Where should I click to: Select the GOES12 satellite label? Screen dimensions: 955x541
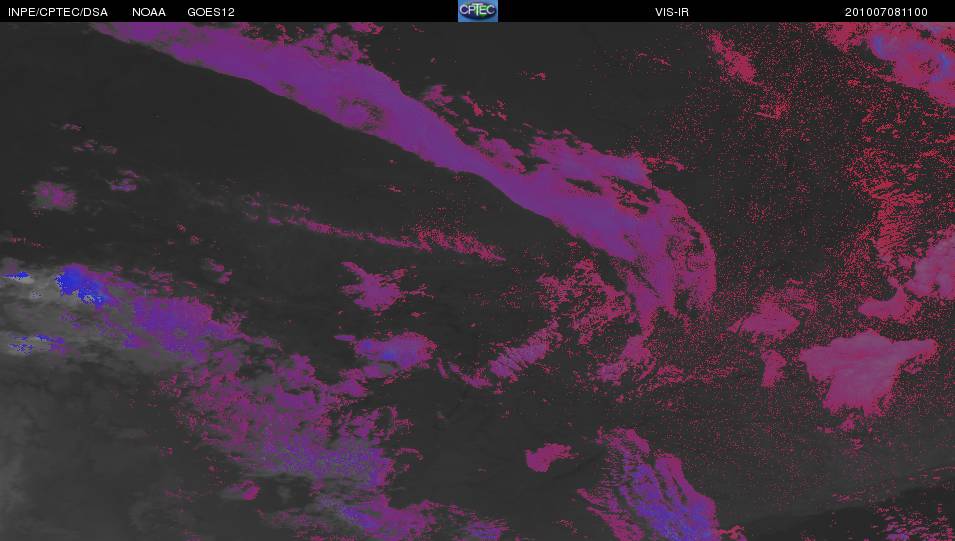[x=211, y=12]
